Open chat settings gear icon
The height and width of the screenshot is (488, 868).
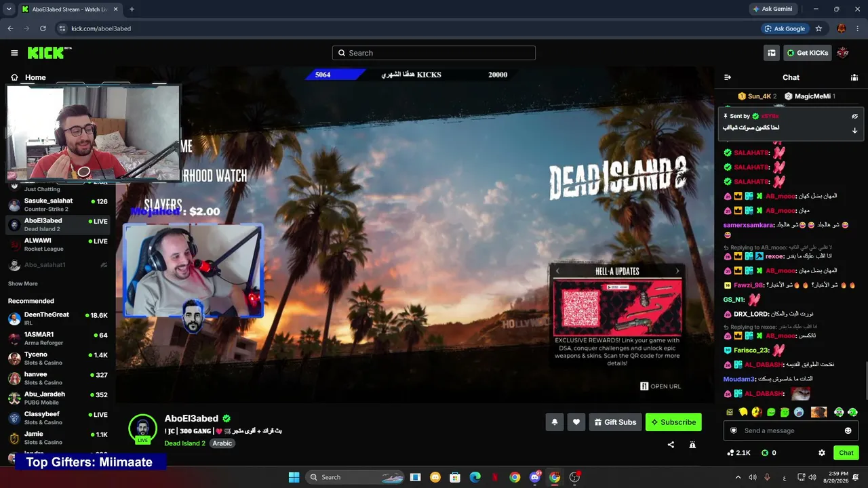(x=822, y=453)
